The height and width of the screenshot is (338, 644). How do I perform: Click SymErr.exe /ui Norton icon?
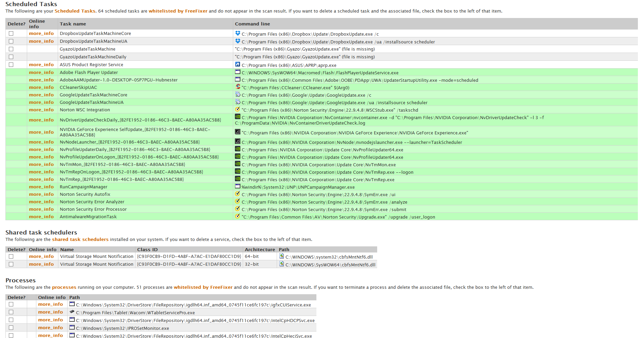(x=238, y=194)
